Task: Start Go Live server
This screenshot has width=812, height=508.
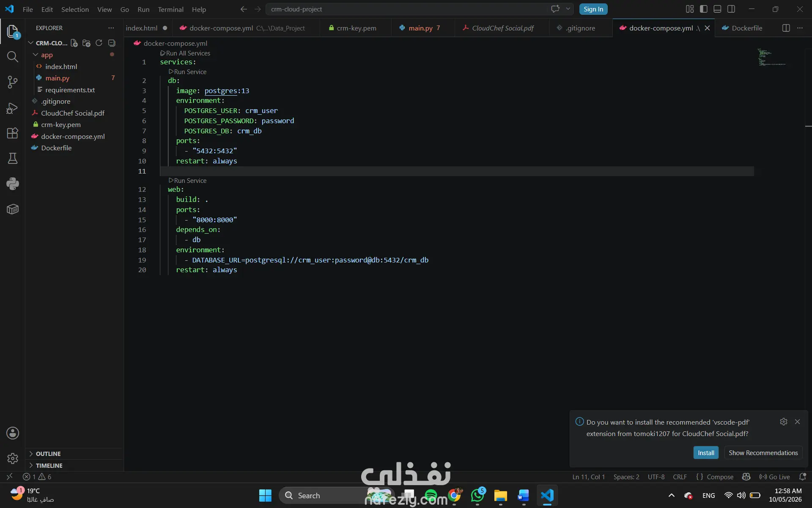Action: (774, 477)
